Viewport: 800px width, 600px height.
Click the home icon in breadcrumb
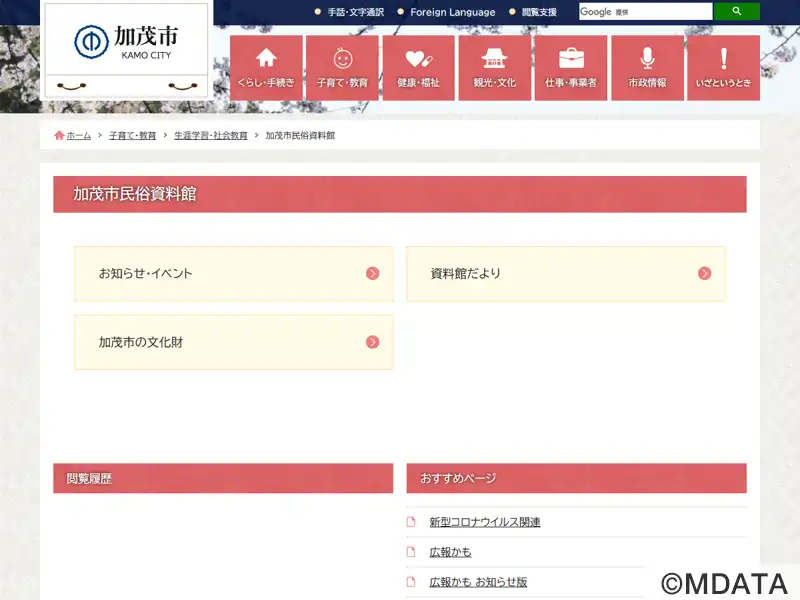pyautogui.click(x=59, y=135)
